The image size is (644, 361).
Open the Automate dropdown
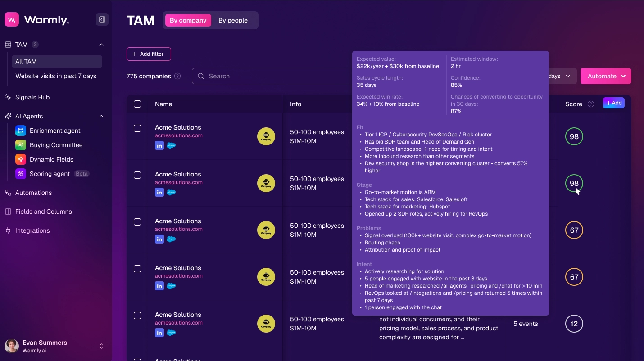(x=606, y=76)
